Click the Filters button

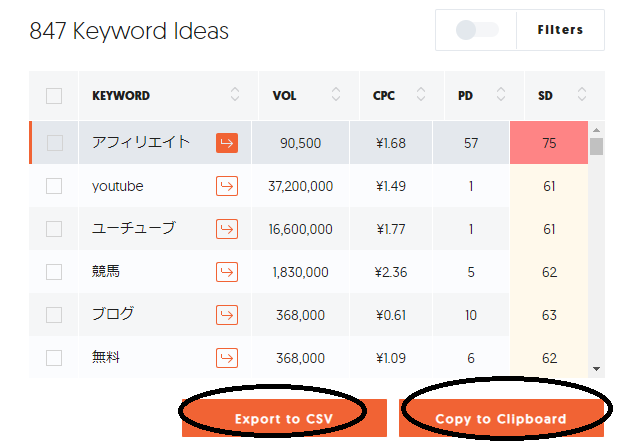click(560, 30)
